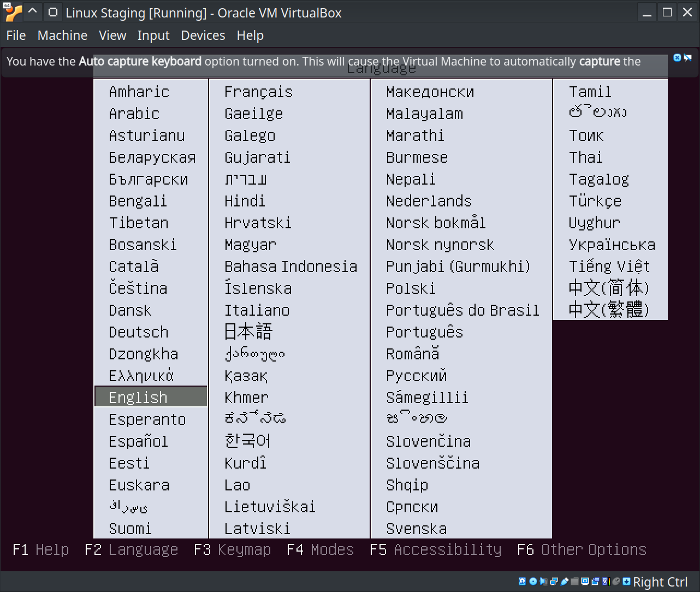This screenshot has width=700, height=592.
Task: Open the optical drive status icon
Action: point(533,582)
